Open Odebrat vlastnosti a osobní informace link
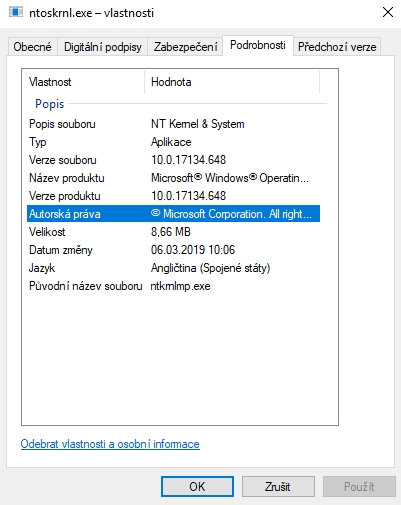The height and width of the screenshot is (505, 401). click(110, 444)
